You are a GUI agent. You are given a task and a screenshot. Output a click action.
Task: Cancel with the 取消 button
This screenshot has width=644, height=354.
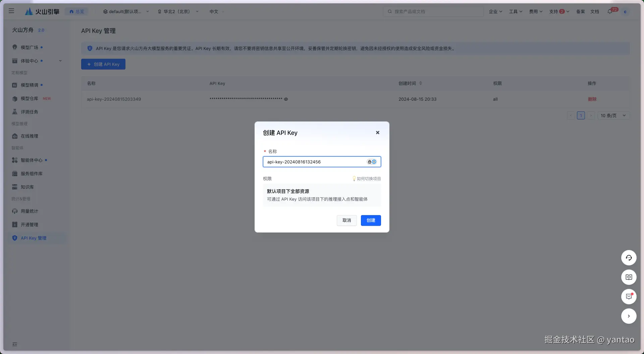pyautogui.click(x=347, y=220)
